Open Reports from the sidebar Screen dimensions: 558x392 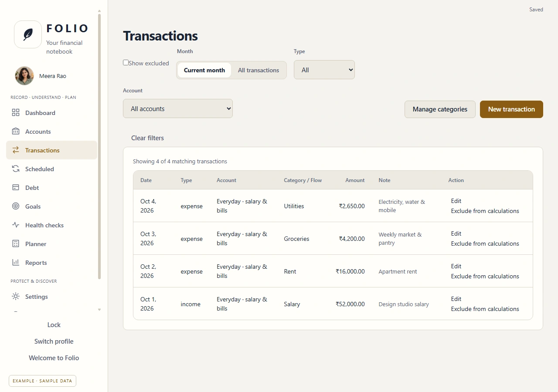click(51, 263)
